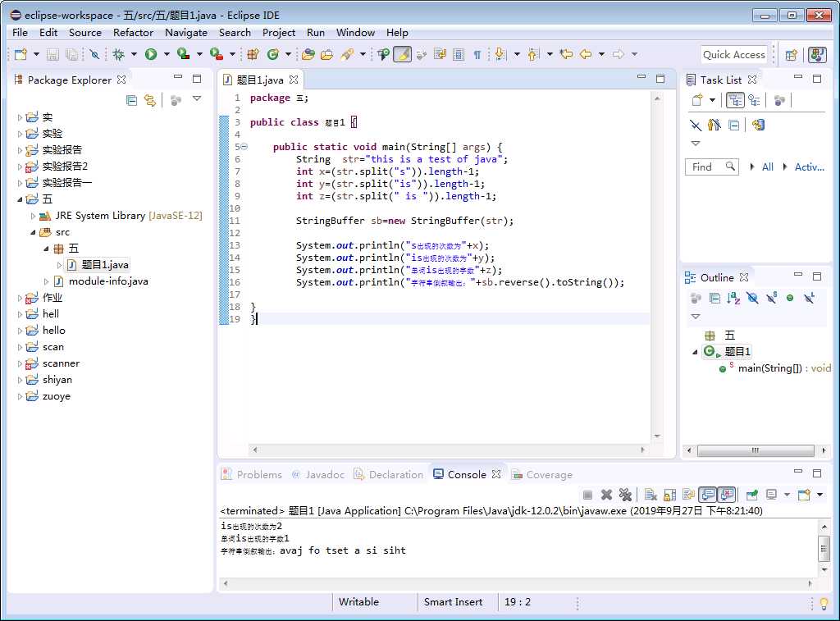Click the Next Annotation arrow icon
Image resolution: width=840 pixels, height=621 pixels.
pyautogui.click(x=500, y=54)
